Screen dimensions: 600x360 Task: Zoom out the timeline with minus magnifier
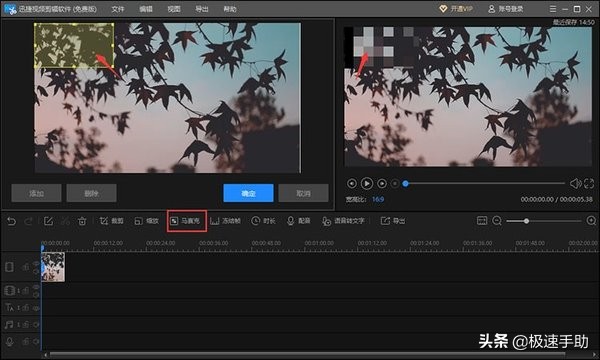pyautogui.click(x=497, y=221)
